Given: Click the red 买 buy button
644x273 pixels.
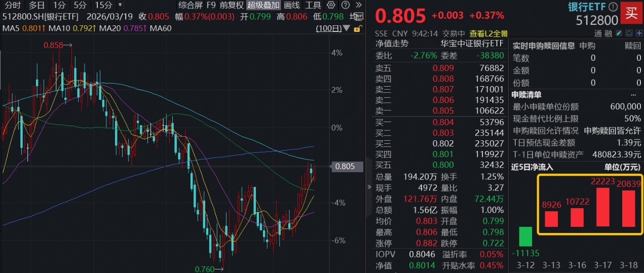Looking at the screenshot, I should pos(631,13).
